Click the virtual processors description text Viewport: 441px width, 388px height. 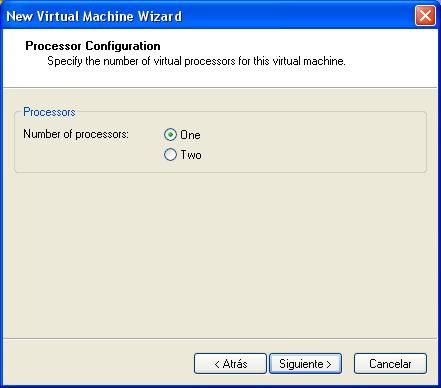[x=196, y=61]
